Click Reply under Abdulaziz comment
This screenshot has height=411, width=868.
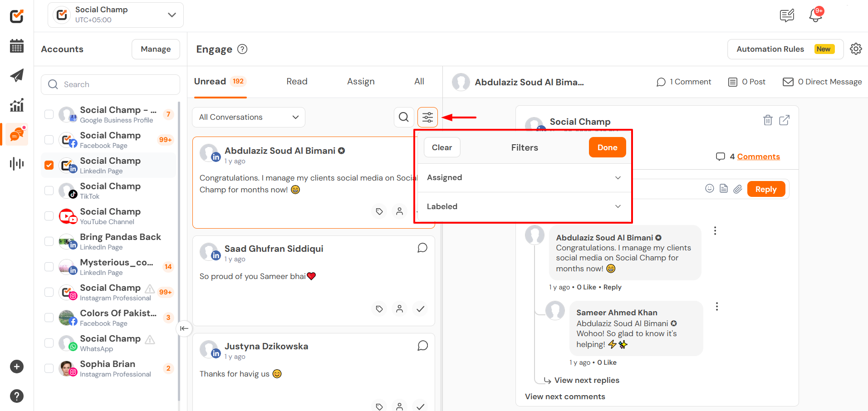612,287
